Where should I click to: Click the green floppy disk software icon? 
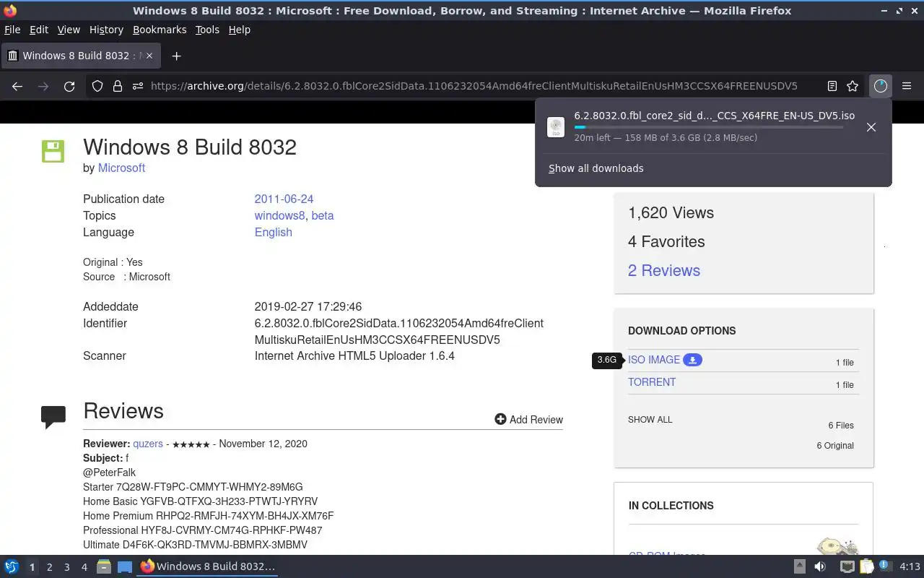[53, 151]
